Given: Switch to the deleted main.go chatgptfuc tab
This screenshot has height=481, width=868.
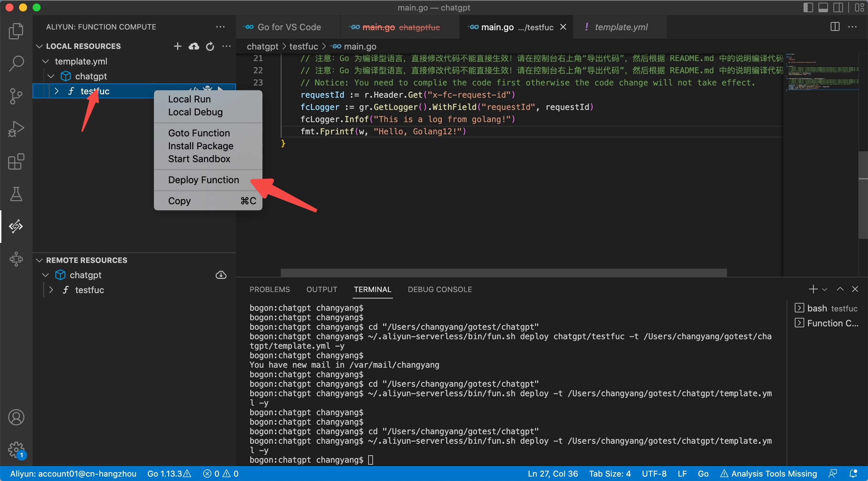Looking at the screenshot, I should [399, 27].
